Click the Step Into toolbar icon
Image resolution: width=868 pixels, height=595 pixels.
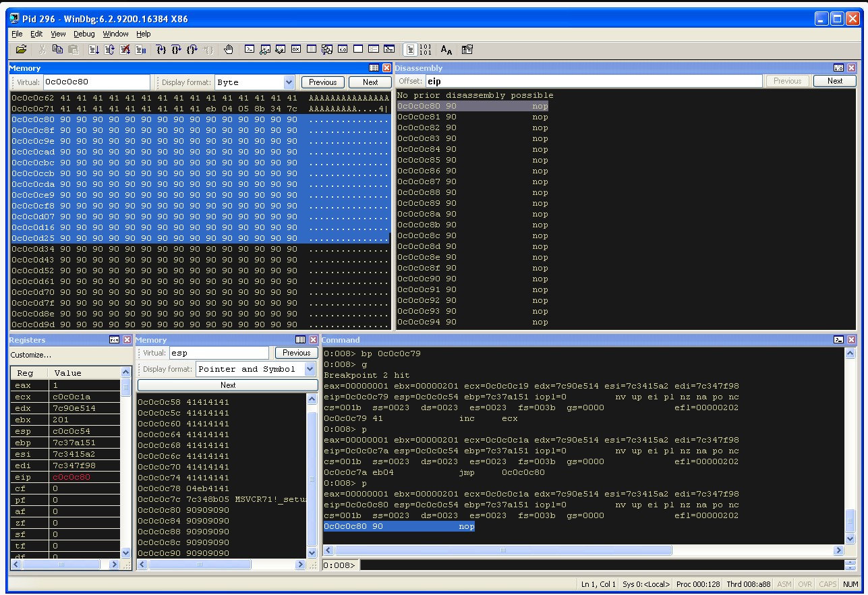click(161, 49)
